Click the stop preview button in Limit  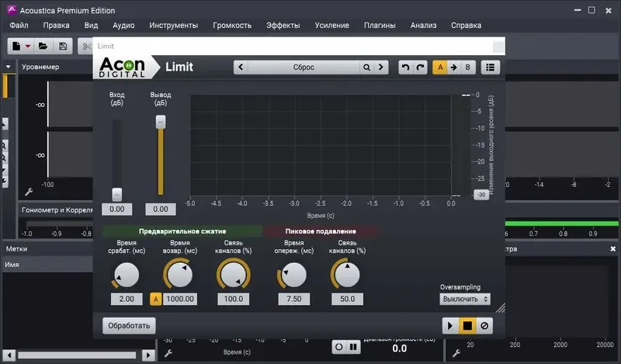click(467, 325)
